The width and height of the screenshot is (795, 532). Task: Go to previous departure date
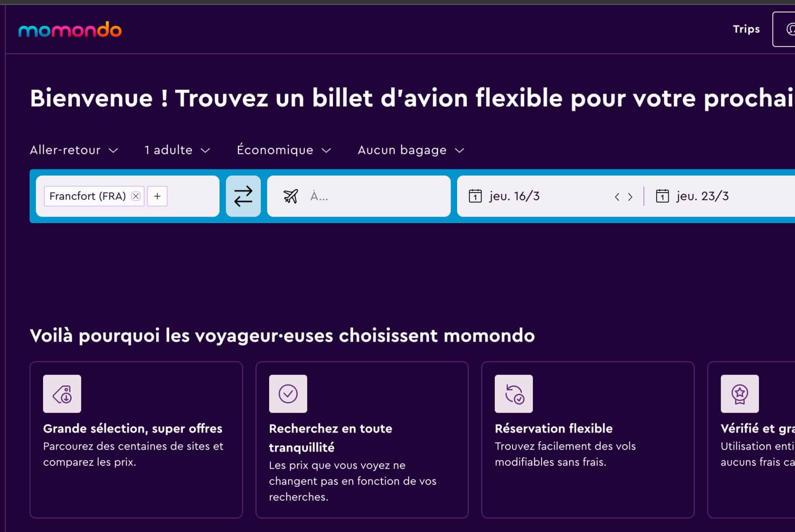[x=617, y=197]
